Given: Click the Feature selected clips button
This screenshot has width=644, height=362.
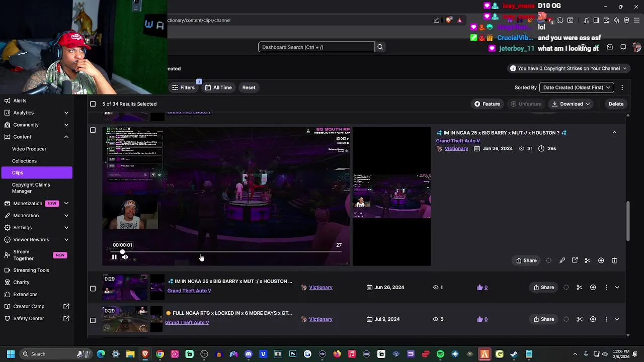Looking at the screenshot, I should tap(487, 104).
